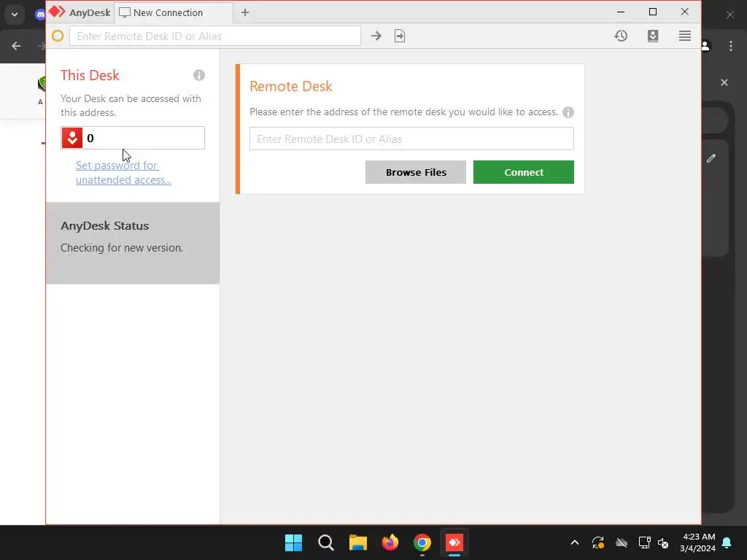Click the muted volume tray icon

(662, 542)
